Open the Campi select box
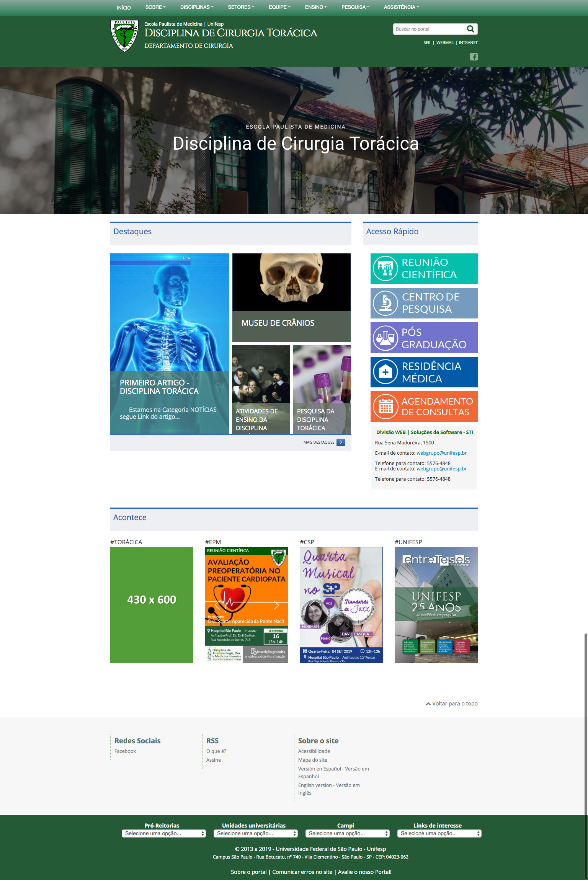Screen dimensions: 588x880 tap(348, 833)
